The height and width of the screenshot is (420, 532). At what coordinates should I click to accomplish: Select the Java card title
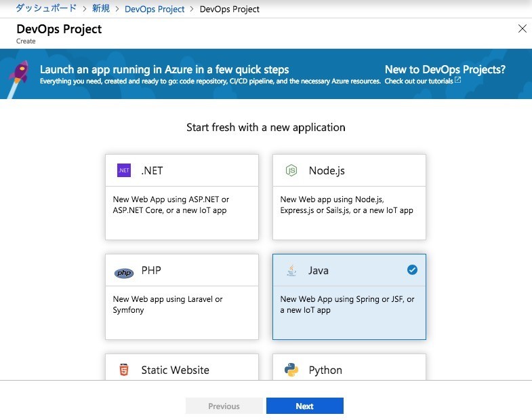[319, 271]
